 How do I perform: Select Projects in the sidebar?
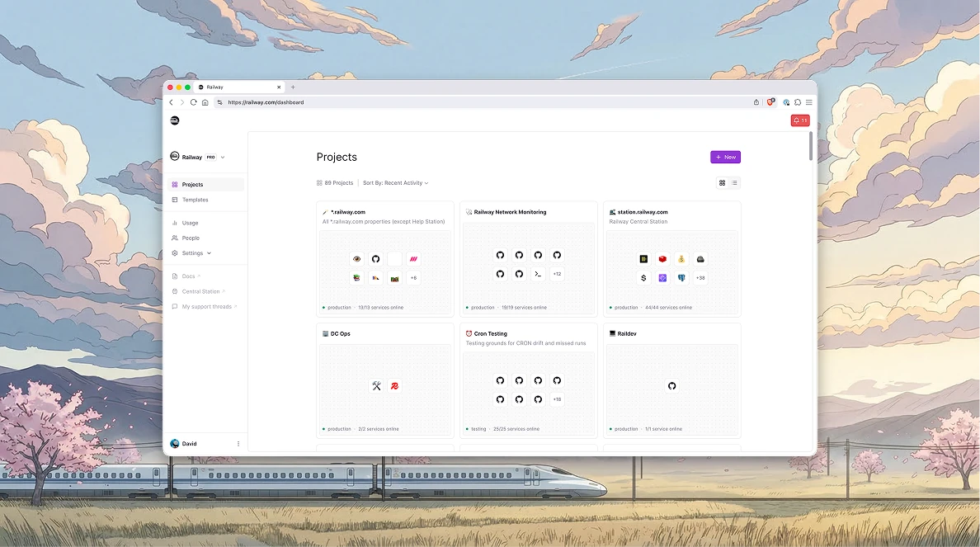(x=206, y=185)
